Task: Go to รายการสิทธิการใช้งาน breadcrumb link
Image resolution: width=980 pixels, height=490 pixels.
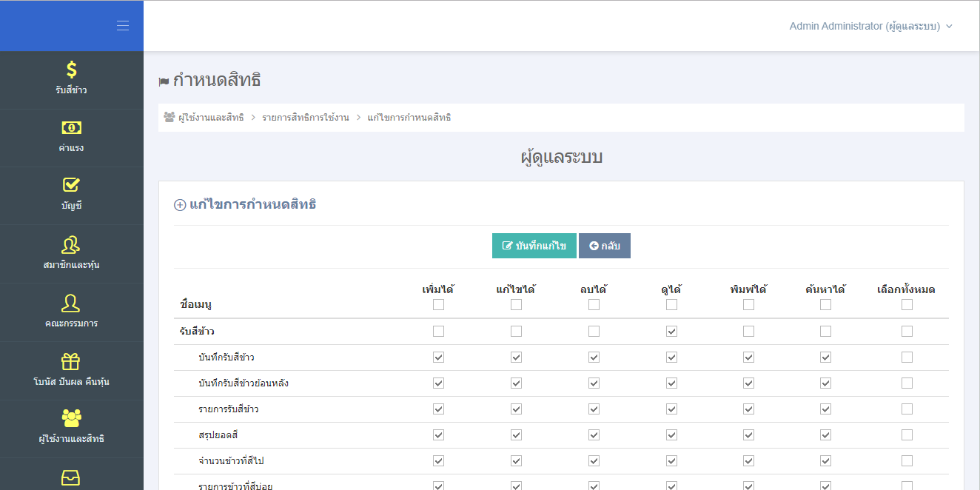Action: (306, 118)
